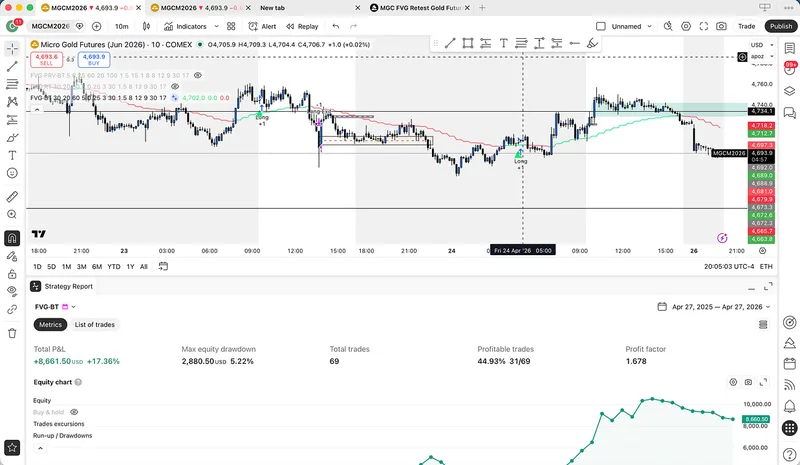This screenshot has height=465, width=800.
Task: Open the chats icon in right sidebar
Action: point(789,112)
